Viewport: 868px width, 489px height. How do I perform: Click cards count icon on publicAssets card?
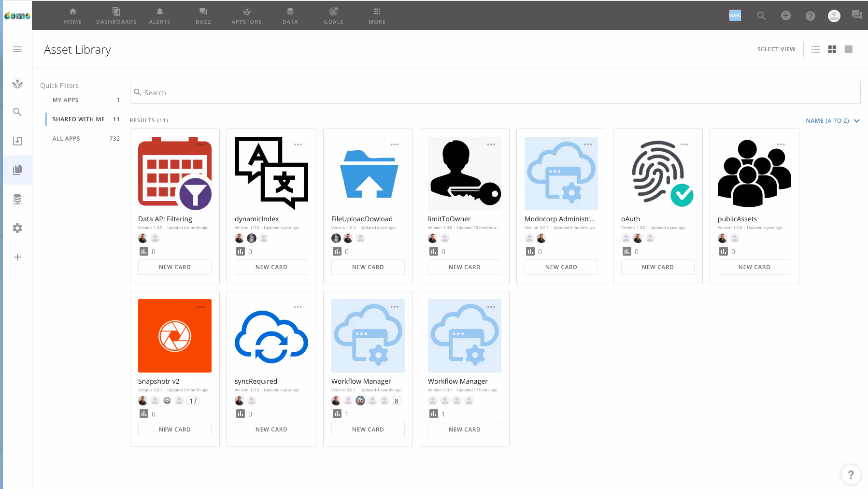click(724, 251)
